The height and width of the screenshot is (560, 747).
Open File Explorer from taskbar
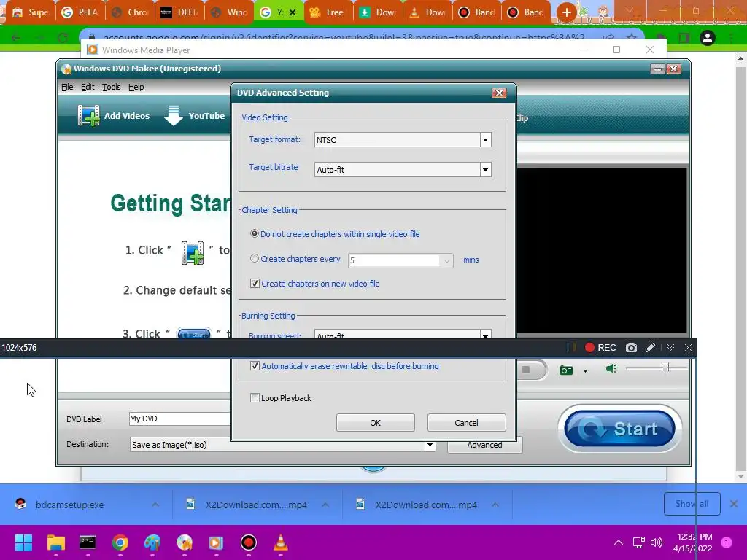click(x=55, y=542)
